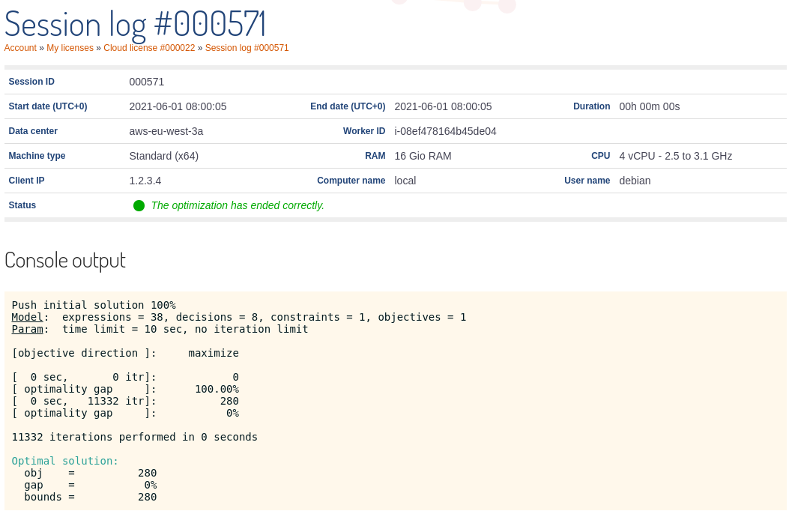Click the underlined Model label in console
This screenshot has height=532, width=798.
point(27,317)
